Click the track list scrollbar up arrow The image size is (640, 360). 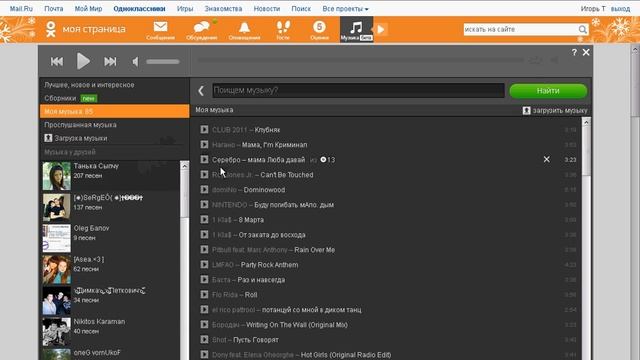pyautogui.click(x=586, y=122)
